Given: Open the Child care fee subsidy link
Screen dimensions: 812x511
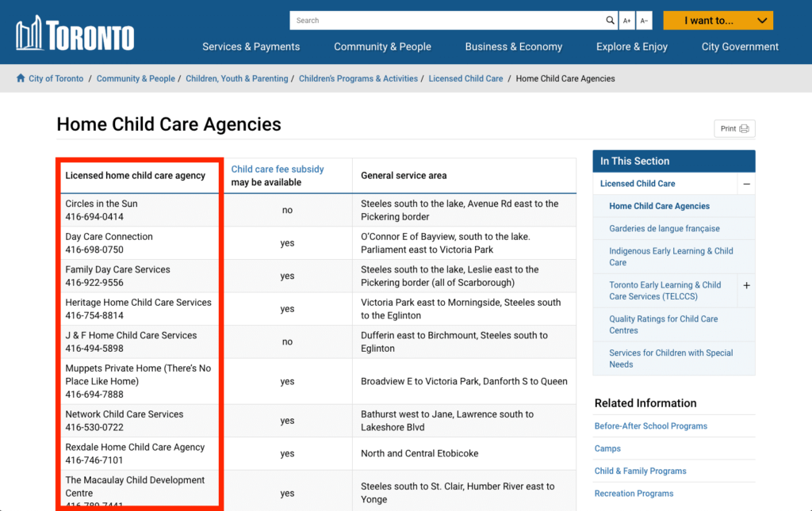Looking at the screenshot, I should [x=277, y=169].
